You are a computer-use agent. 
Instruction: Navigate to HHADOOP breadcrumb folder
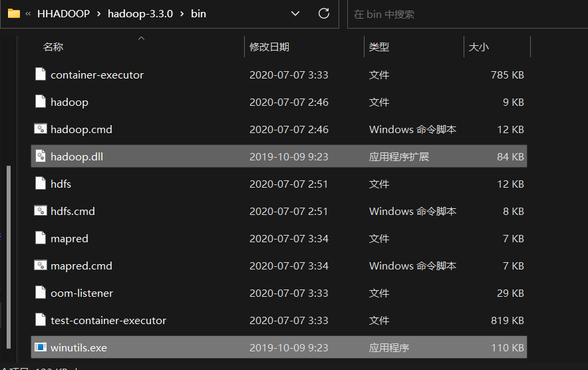click(63, 14)
